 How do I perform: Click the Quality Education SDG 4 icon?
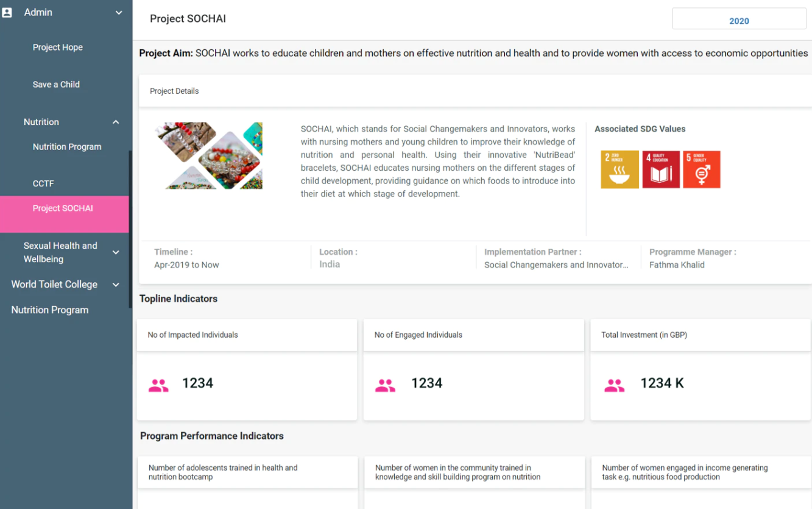[x=661, y=169]
